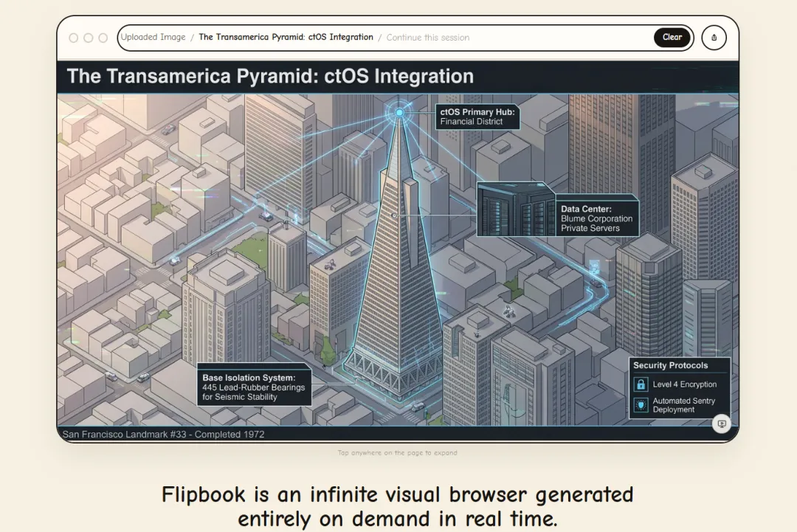The height and width of the screenshot is (532, 797).
Task: Click the server rack thumbnail
Action: [517, 210]
